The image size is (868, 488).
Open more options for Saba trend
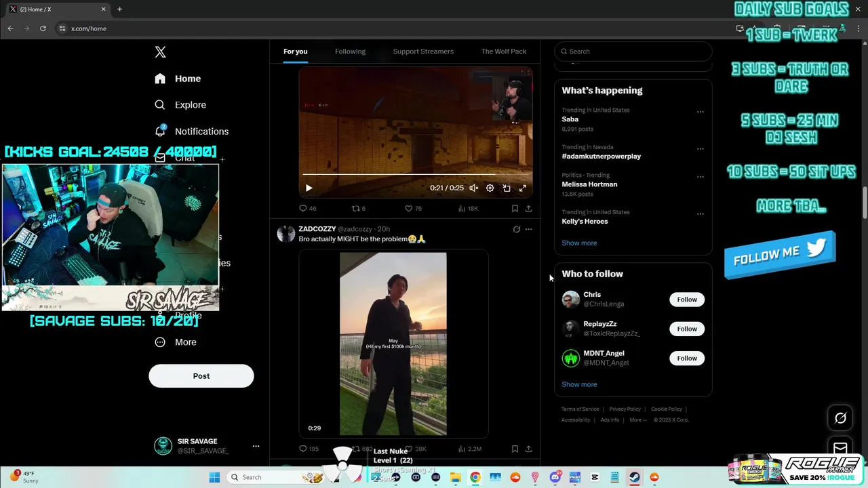(700, 112)
